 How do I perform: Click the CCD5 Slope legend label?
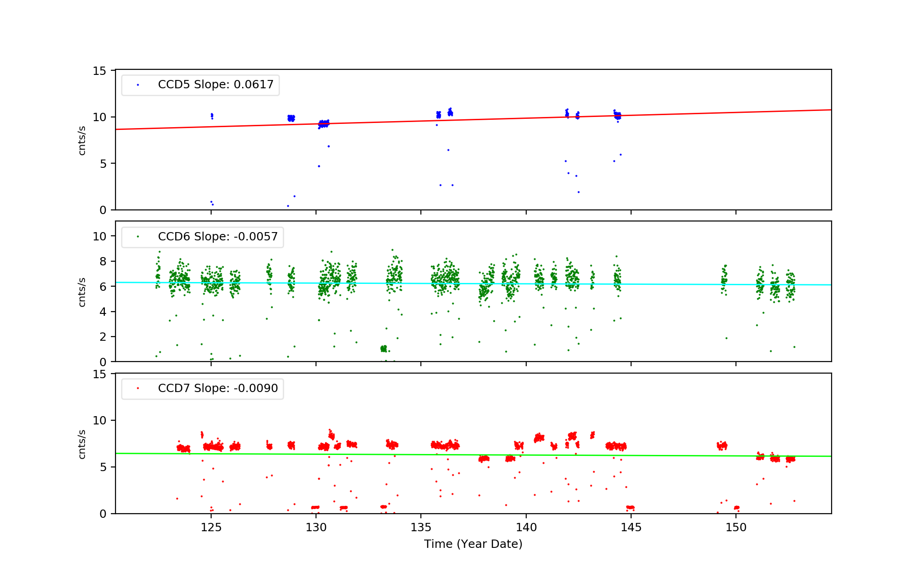point(215,85)
